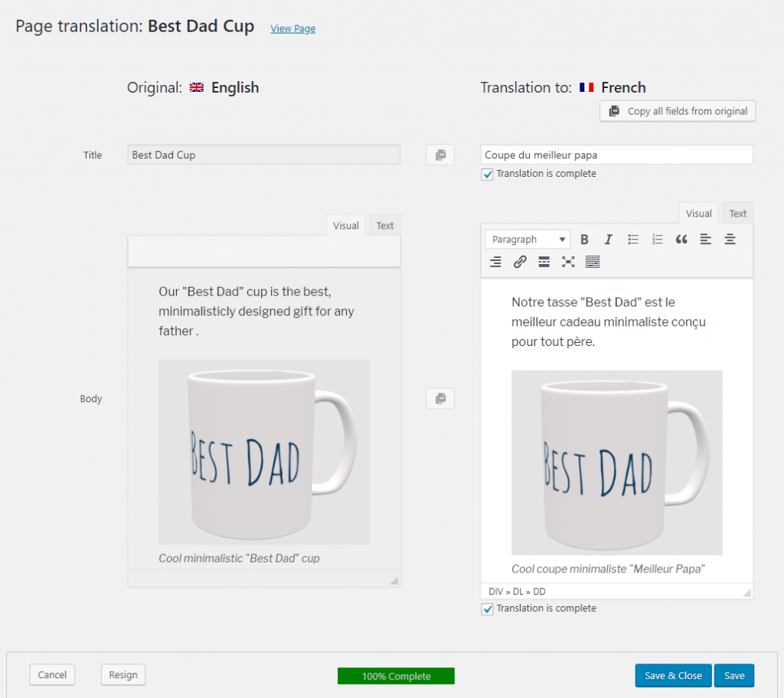
Task: Uncheck 'Translation is complete' under the Title
Action: 488,174
